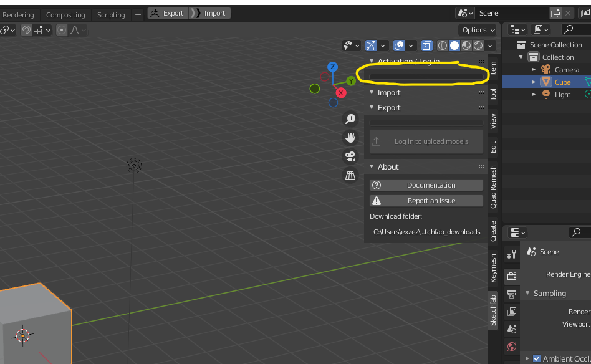Click the viewport zoom magnifier icon
Image resolution: width=591 pixels, height=364 pixels.
coord(350,118)
